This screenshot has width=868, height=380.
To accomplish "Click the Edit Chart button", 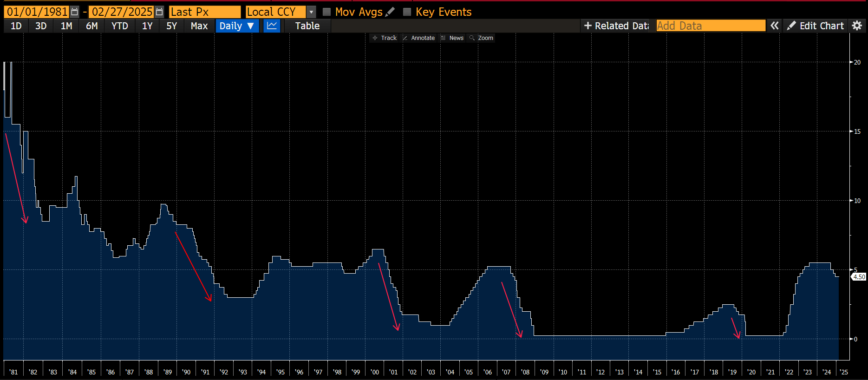I will pos(816,26).
